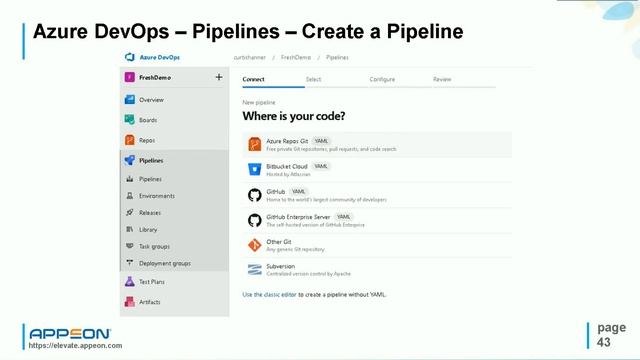Switch to the Connect step tab
640x360 pixels.
tap(253, 79)
